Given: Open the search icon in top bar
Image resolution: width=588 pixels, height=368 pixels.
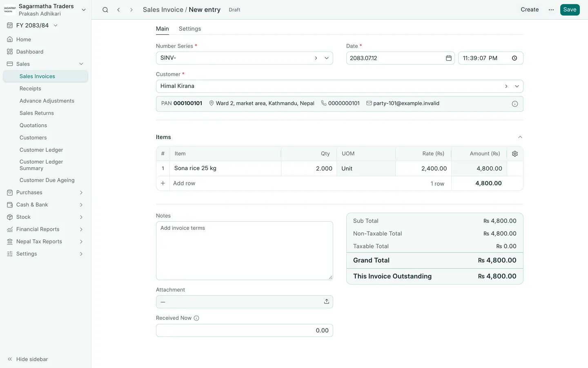Looking at the screenshot, I should point(105,10).
